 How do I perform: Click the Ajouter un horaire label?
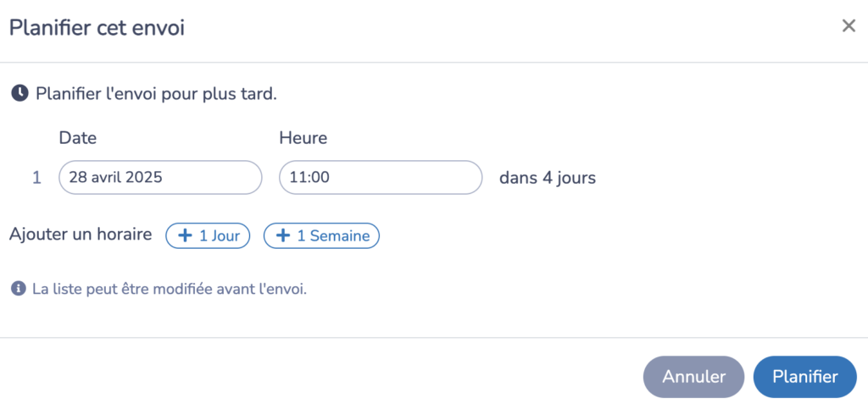(81, 235)
